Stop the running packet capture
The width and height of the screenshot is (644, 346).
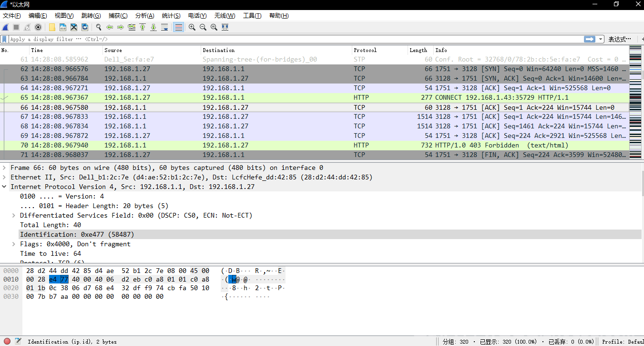point(16,27)
